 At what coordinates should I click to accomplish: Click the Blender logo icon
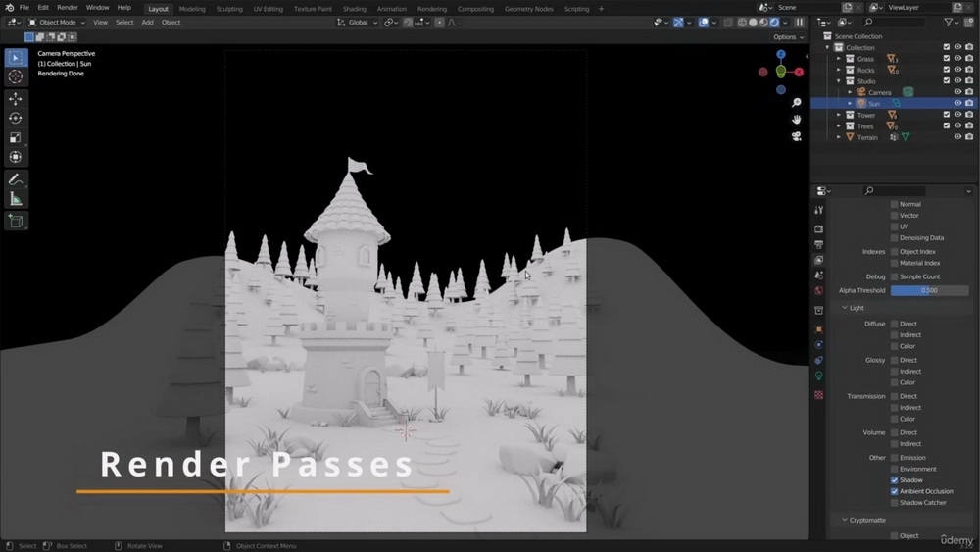[x=10, y=8]
